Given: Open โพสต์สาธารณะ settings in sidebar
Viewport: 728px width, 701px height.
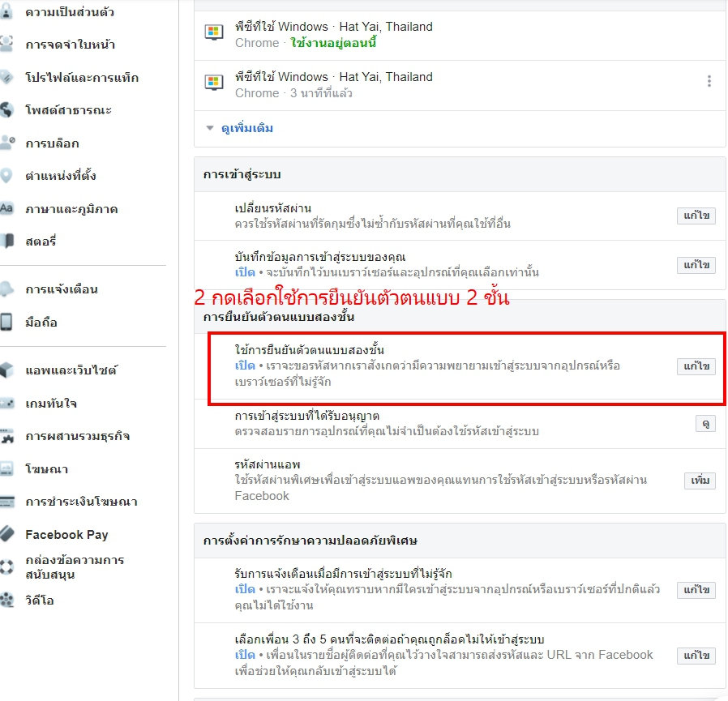Looking at the screenshot, I should tap(69, 110).
